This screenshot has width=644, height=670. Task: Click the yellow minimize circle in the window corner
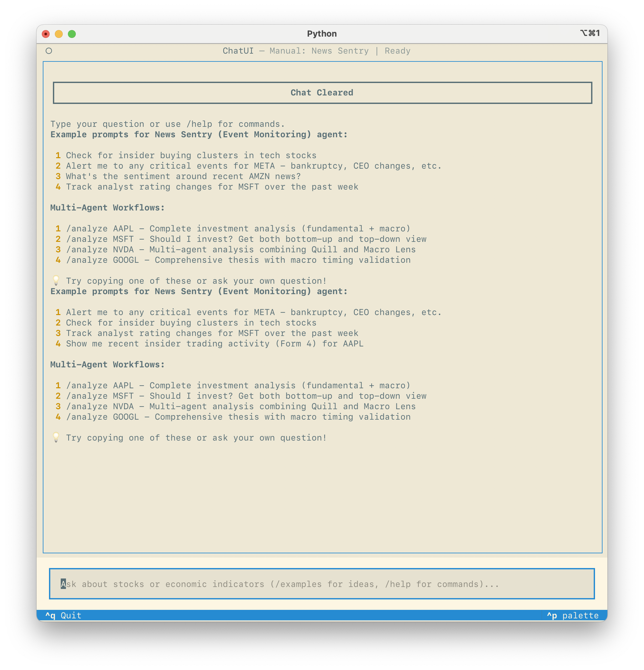click(x=59, y=34)
